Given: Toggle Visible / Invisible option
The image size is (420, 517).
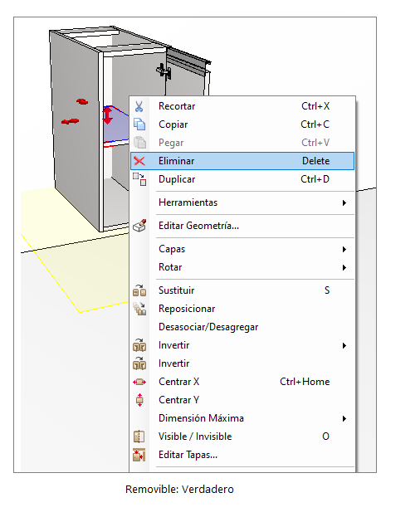Looking at the screenshot, I should 242,437.
